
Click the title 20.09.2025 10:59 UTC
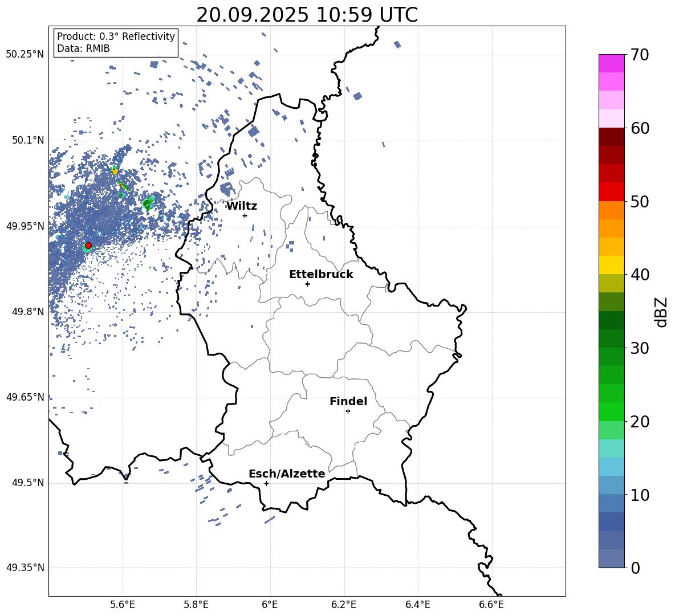(307, 15)
